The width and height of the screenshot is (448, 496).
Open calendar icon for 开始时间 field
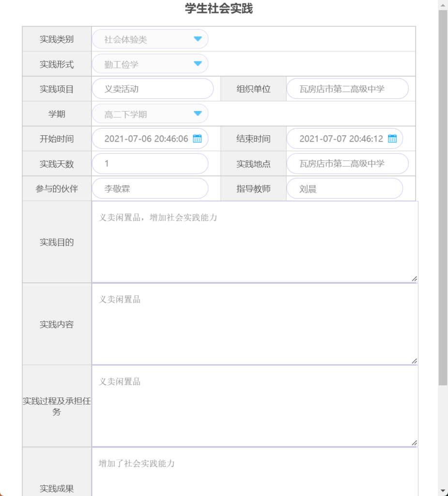coord(197,139)
